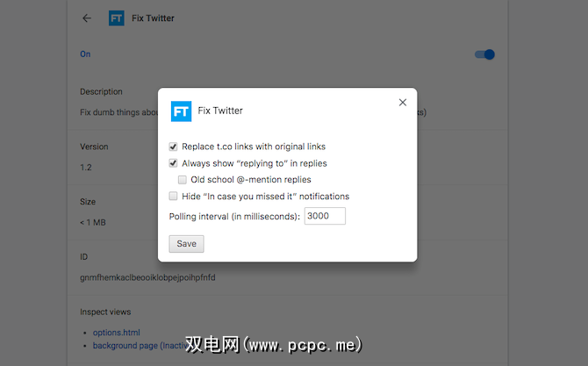Click the On status label
The image size is (588, 366).
tap(85, 54)
